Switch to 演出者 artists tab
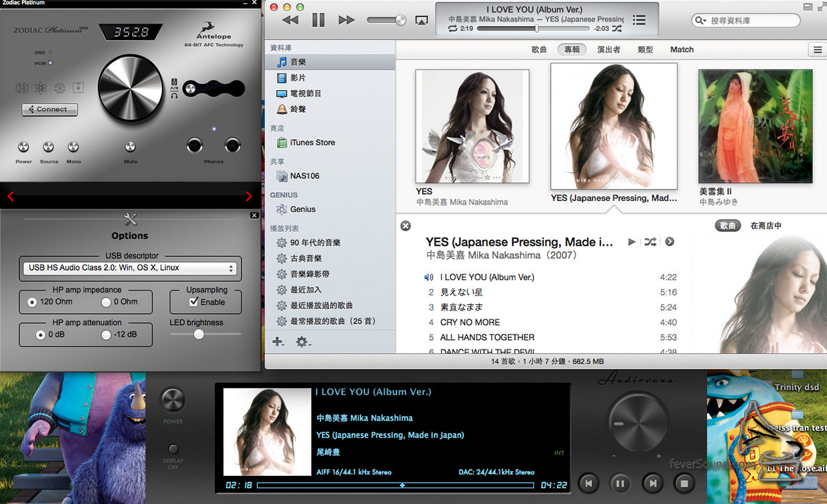The image size is (827, 504). (609, 50)
